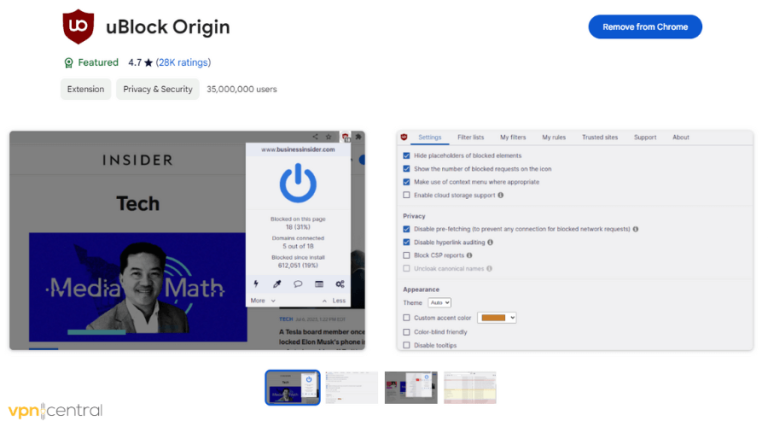The width and height of the screenshot is (768, 427).
Task: Click the extensions puzzle icon in screenshot
Action: click(359, 137)
